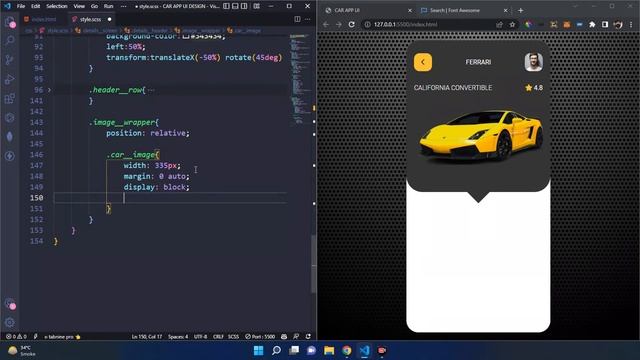Toggle panel layout icon in title bar
The height and width of the screenshot is (360, 640).
point(235,6)
